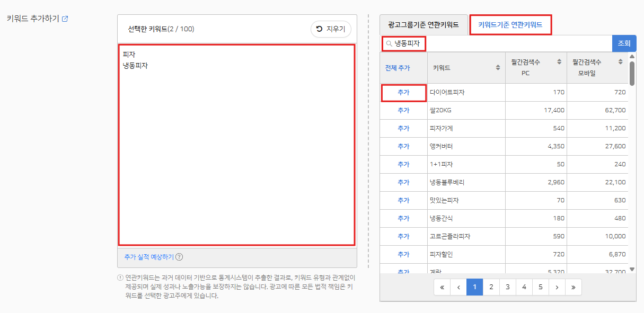Jump to last page double arrow
The image size is (644, 313).
[x=573, y=287]
